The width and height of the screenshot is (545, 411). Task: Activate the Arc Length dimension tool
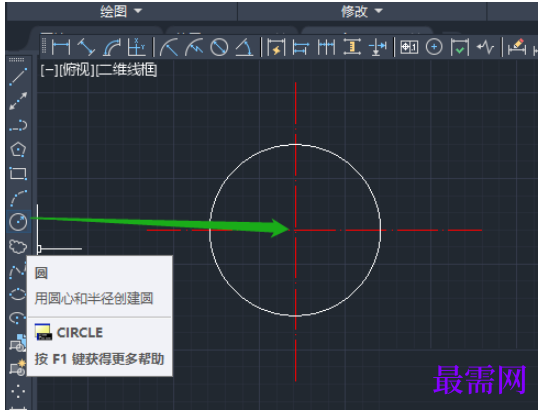click(x=112, y=47)
